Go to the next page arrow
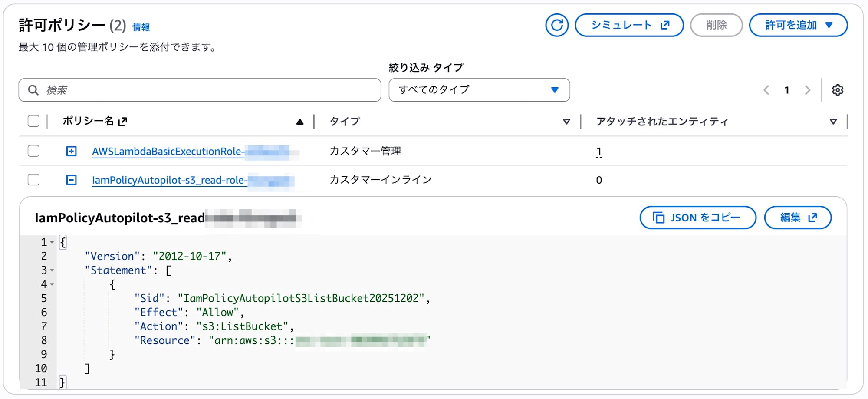The image size is (868, 399). pyautogui.click(x=807, y=90)
